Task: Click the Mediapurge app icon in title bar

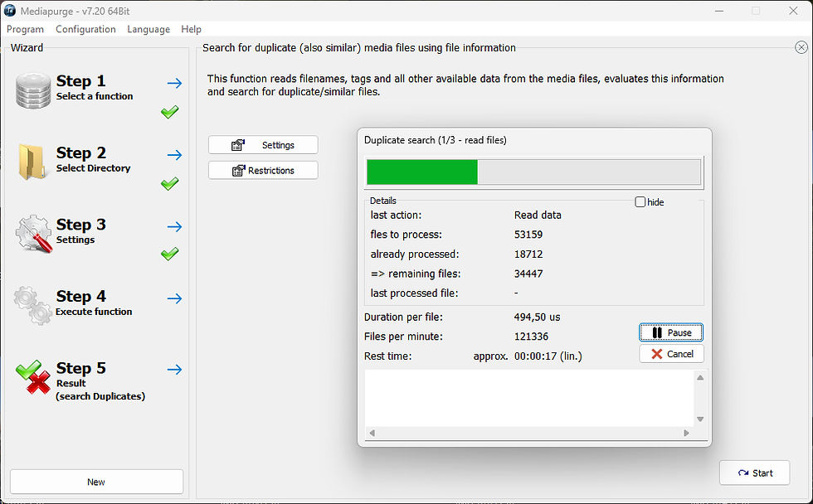Action: pos(9,10)
